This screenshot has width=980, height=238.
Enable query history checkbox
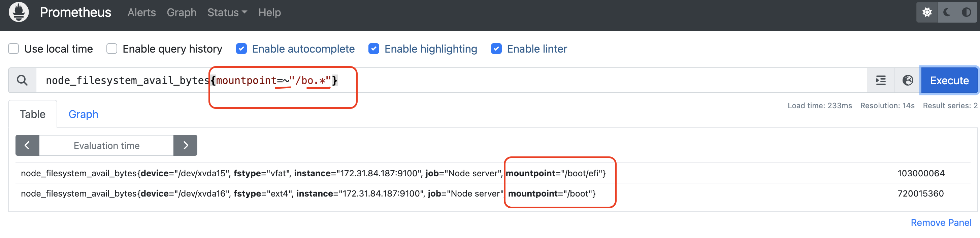(112, 49)
